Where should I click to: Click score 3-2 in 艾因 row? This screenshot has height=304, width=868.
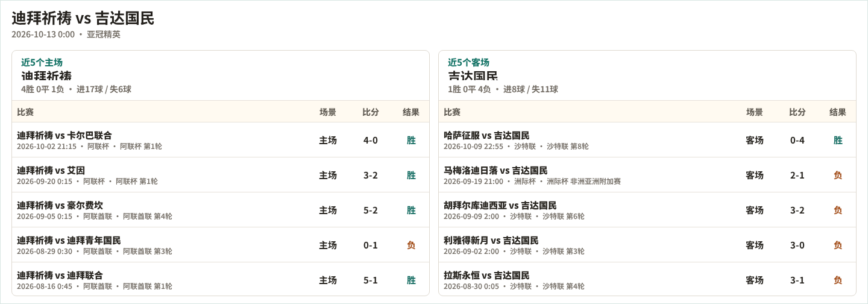pyautogui.click(x=371, y=175)
